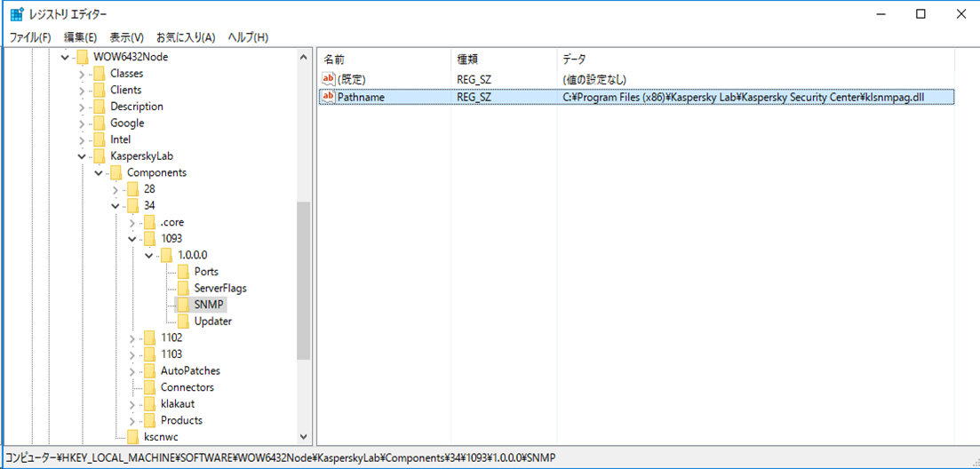Expand the klakaut key chevron
This screenshot has height=469, width=980.
pyautogui.click(x=131, y=404)
